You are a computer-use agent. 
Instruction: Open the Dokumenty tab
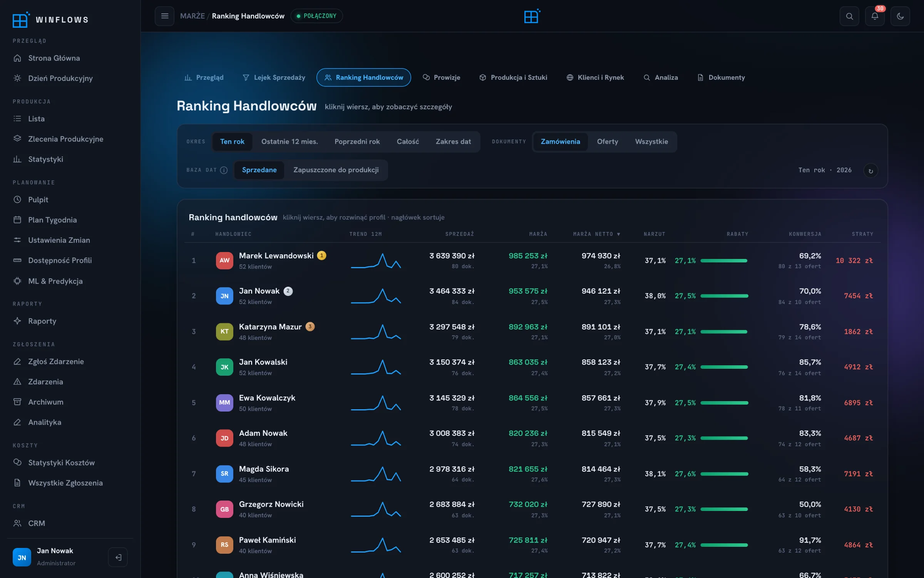(x=721, y=77)
